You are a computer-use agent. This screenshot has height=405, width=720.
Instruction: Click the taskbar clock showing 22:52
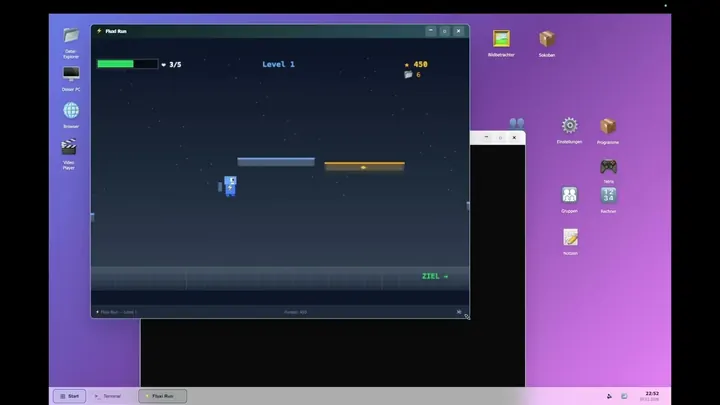pos(652,396)
